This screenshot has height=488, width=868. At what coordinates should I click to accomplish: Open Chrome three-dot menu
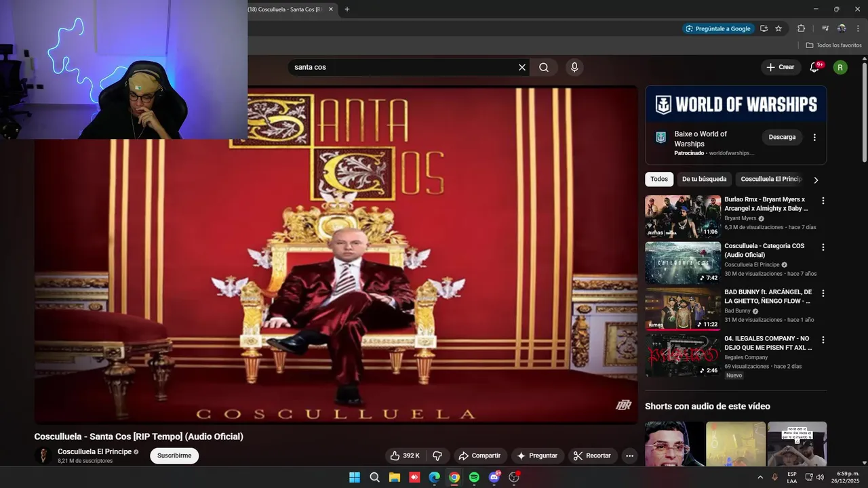point(858,28)
